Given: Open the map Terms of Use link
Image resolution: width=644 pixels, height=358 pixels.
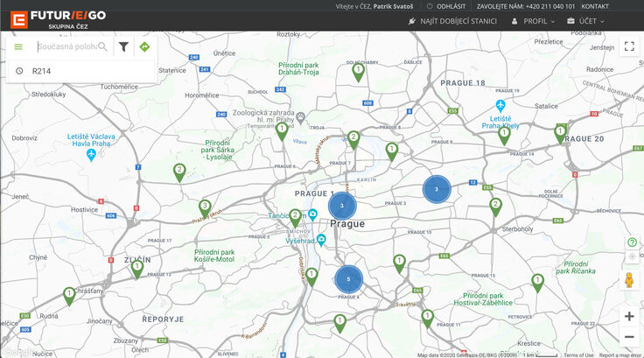Looking at the screenshot, I should coord(578,354).
